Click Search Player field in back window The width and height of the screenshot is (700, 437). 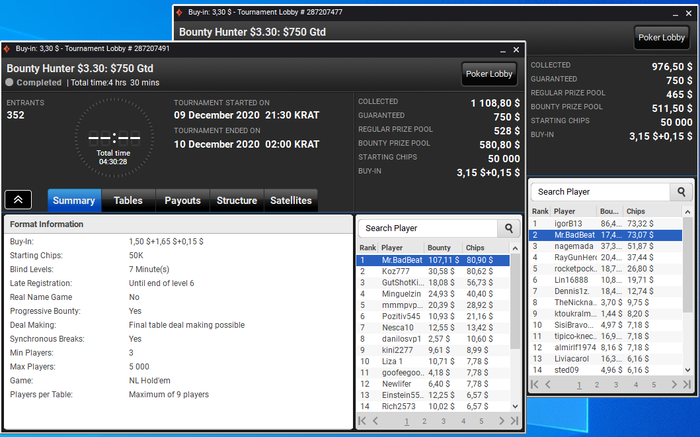click(x=600, y=191)
